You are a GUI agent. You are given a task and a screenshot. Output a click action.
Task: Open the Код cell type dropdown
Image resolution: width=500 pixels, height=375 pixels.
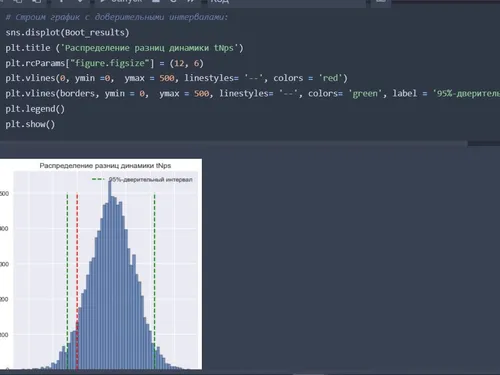287,2
